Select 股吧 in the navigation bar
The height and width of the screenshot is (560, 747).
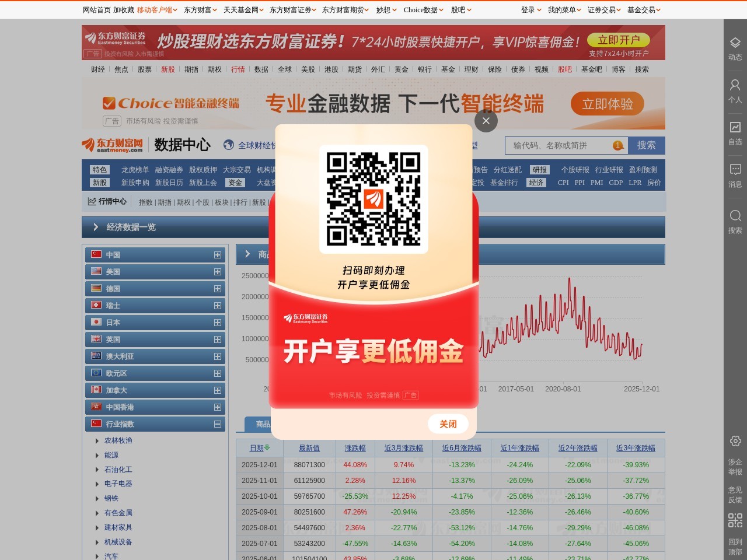click(x=565, y=69)
